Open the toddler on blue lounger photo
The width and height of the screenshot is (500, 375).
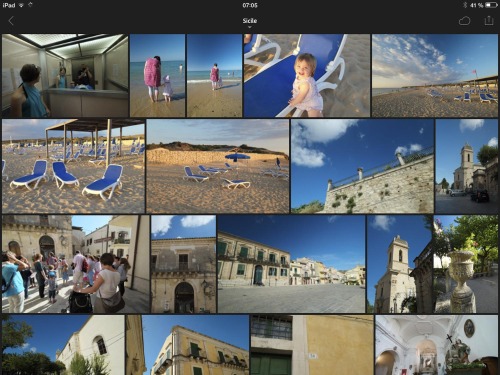[x=307, y=76]
